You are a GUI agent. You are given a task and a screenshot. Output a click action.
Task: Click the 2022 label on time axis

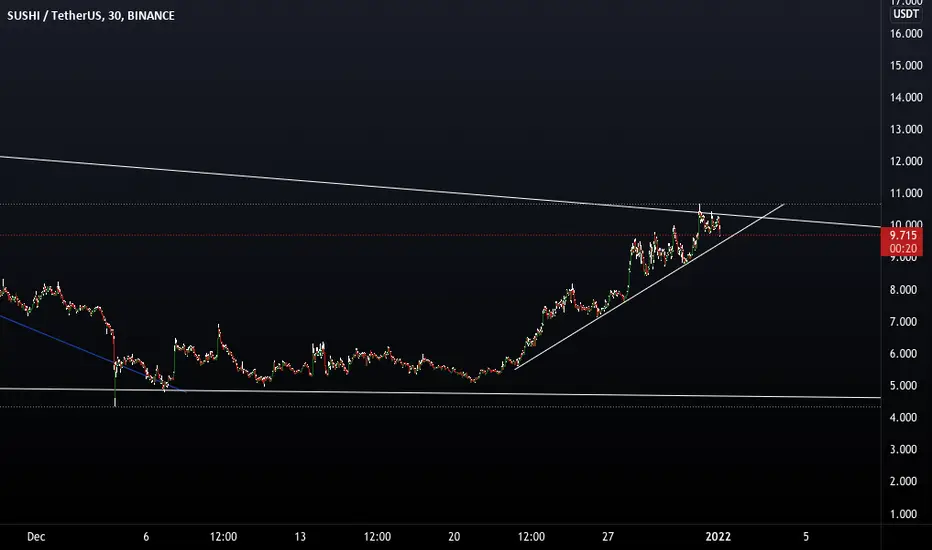[718, 537]
